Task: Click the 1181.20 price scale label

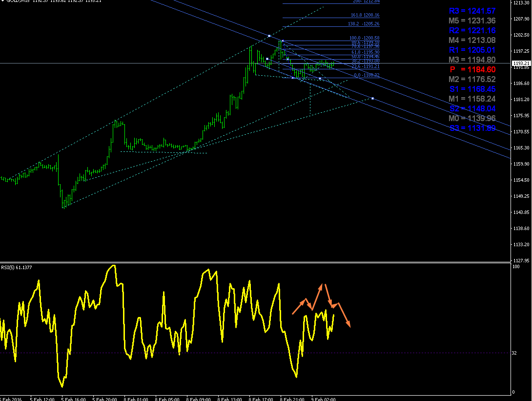Action: click(521, 100)
